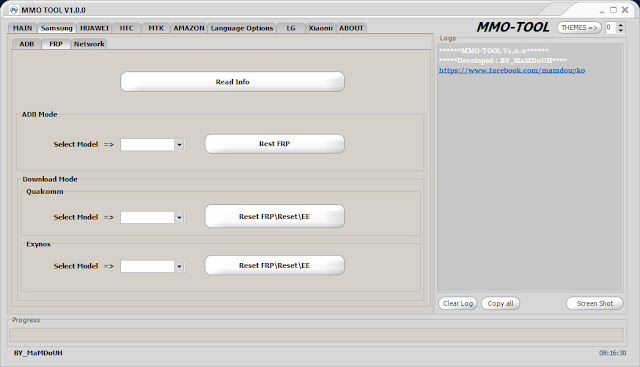Click the Read Info button
The width and height of the screenshot is (640, 367).
click(x=232, y=82)
